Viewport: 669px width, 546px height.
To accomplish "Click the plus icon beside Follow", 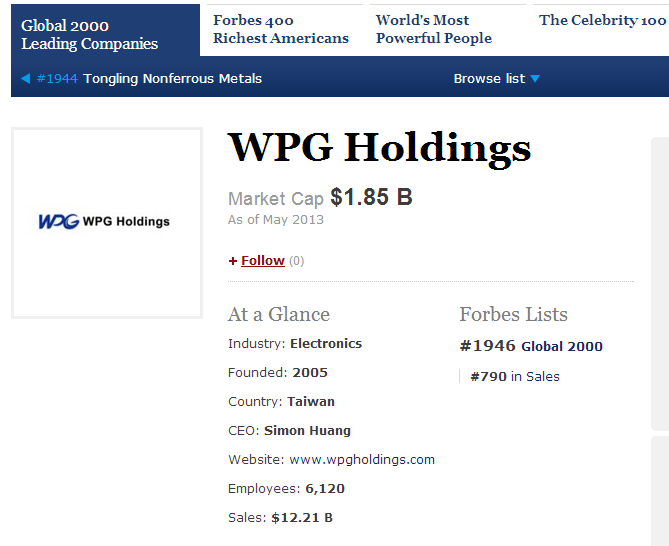I will point(233,261).
